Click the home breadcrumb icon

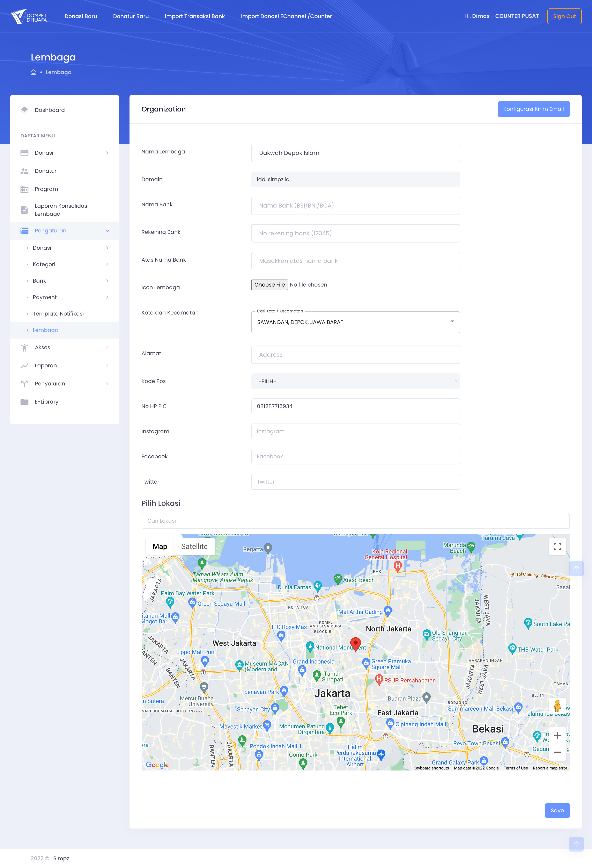33,72
